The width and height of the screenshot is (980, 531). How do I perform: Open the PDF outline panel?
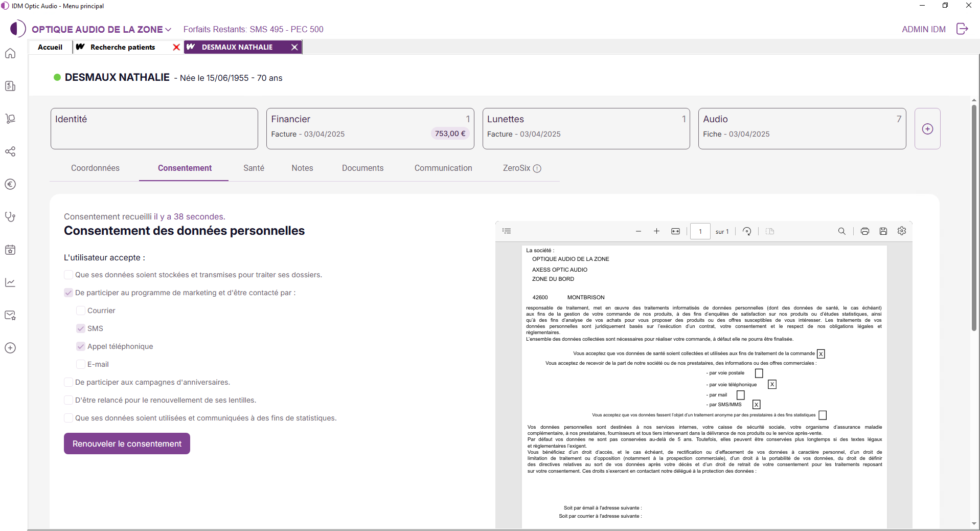pyautogui.click(x=507, y=231)
